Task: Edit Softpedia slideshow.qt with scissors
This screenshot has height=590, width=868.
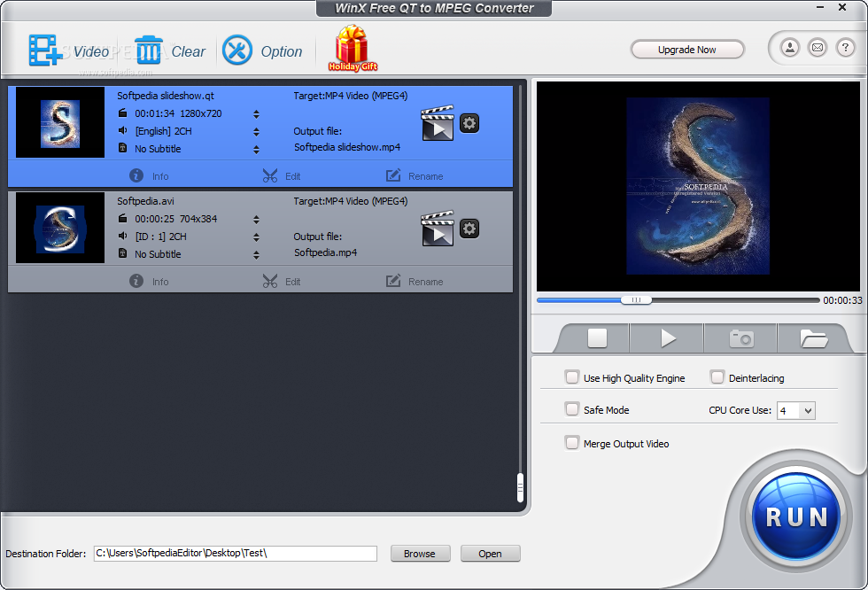Action: 282,176
